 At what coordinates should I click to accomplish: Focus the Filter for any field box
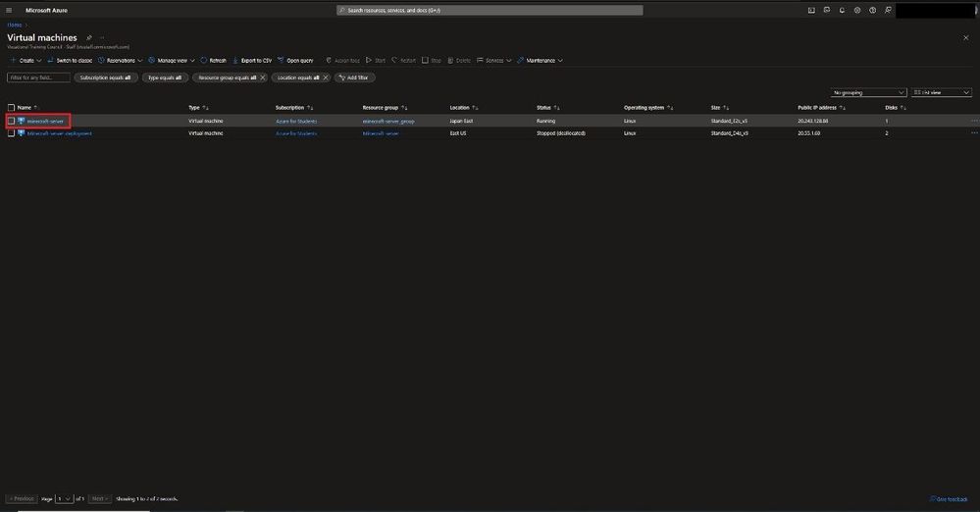tap(39, 77)
